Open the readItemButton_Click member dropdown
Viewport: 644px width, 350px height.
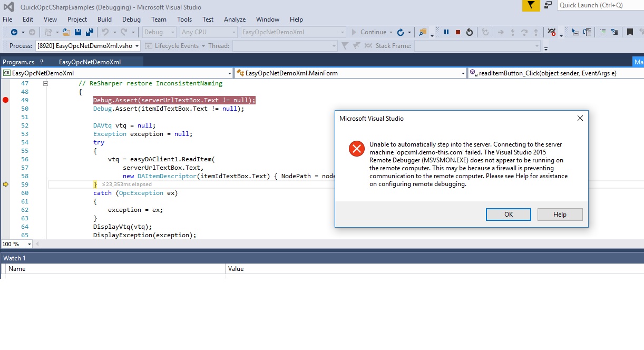click(x=556, y=73)
